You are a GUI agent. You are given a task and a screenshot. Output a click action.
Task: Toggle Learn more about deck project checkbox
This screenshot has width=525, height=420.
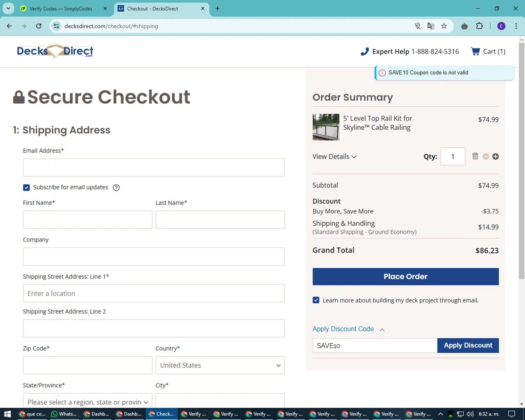316,300
